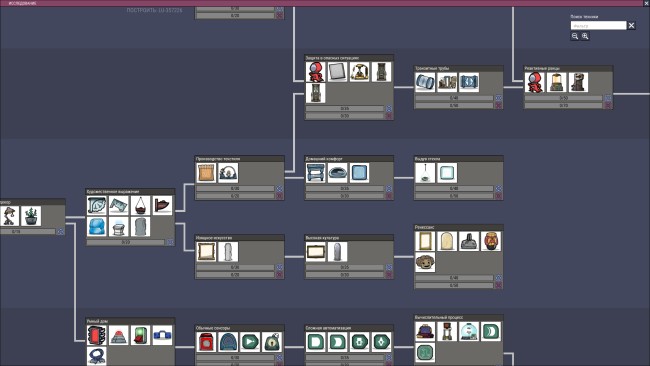Focus the technology search filter field
Viewport: 650px width, 366px height.
coord(598,26)
